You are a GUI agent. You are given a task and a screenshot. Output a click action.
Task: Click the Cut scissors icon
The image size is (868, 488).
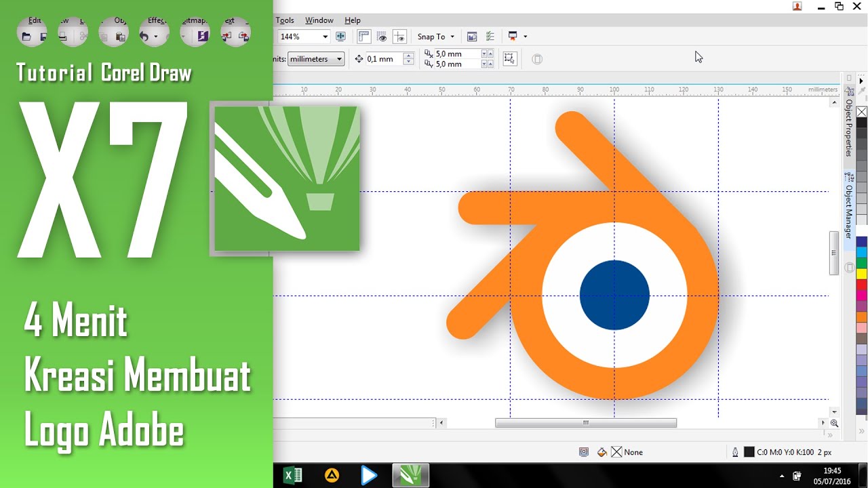pos(83,37)
